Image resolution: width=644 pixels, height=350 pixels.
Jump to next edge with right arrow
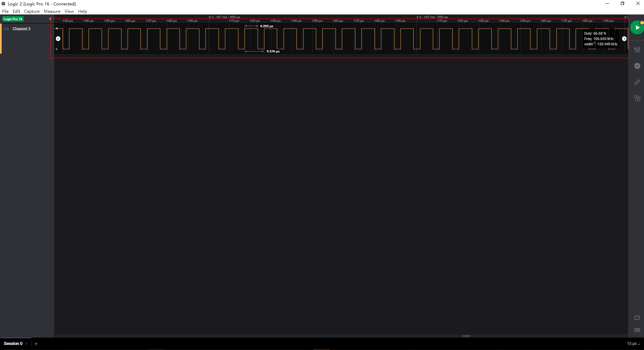click(624, 39)
